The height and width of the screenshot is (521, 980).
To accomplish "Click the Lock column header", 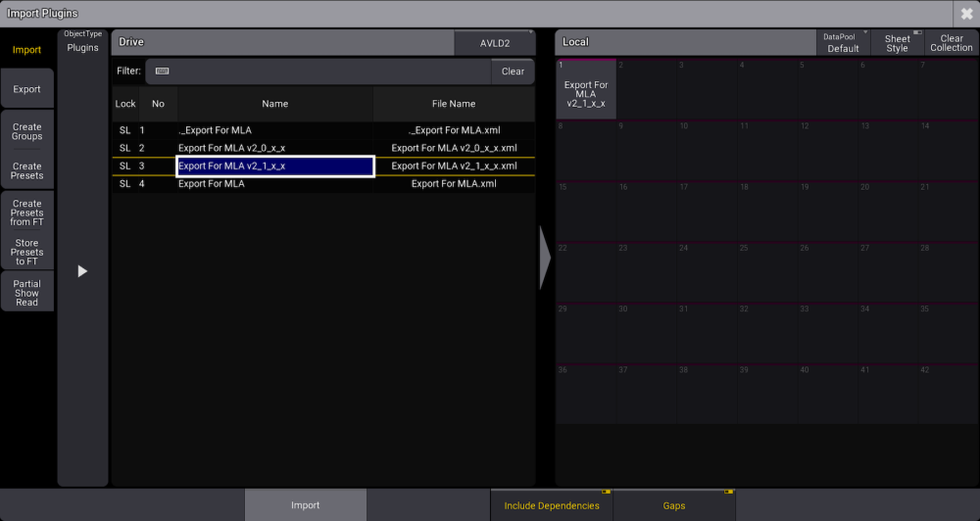I will [x=125, y=104].
